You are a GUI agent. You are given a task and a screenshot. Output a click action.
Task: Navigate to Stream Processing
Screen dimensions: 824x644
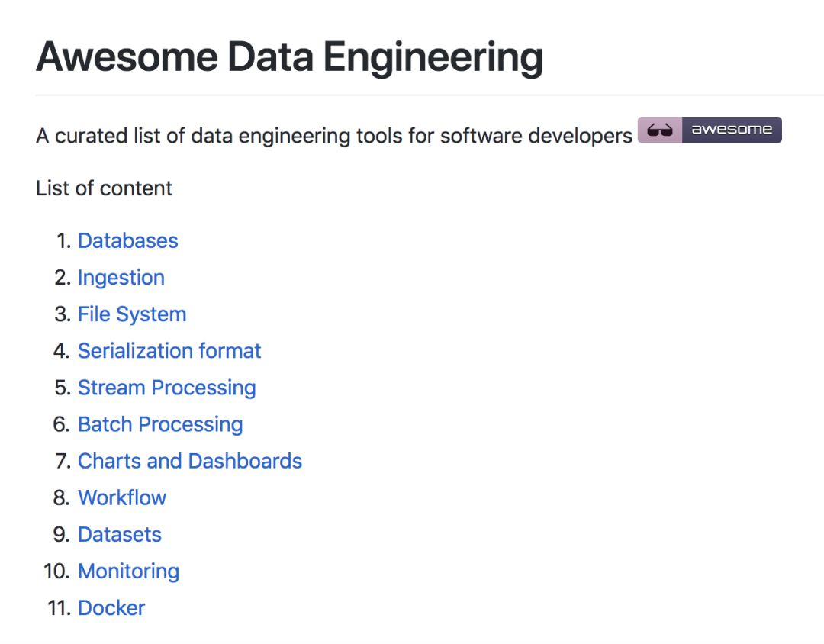[166, 388]
